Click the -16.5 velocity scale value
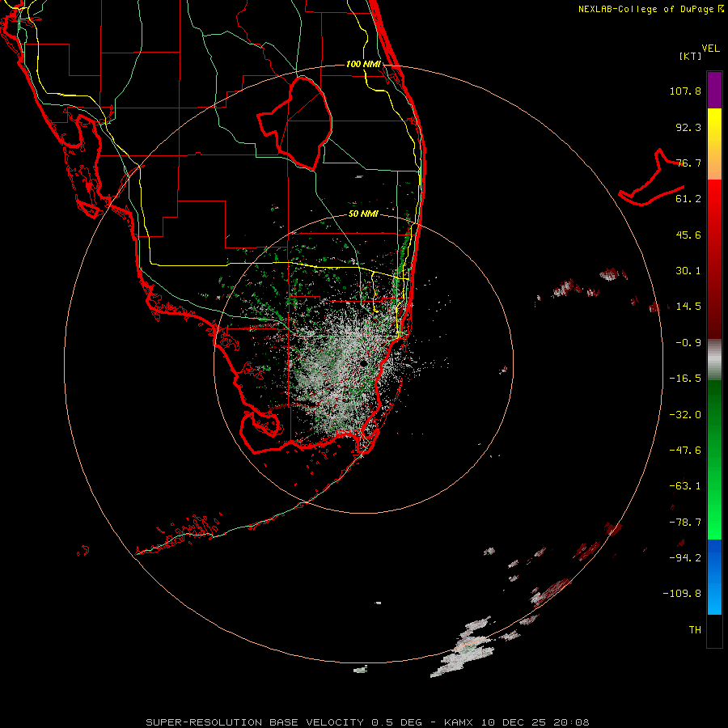 (x=685, y=379)
